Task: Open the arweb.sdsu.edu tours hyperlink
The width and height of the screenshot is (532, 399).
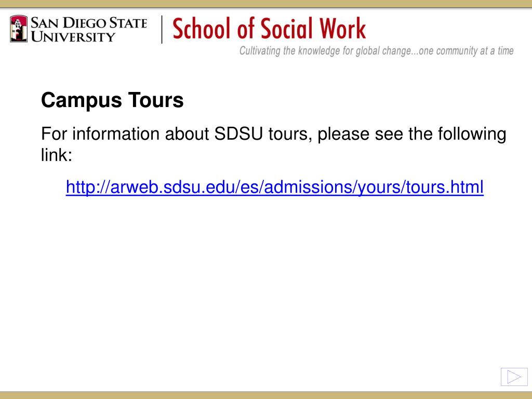Action: point(274,187)
